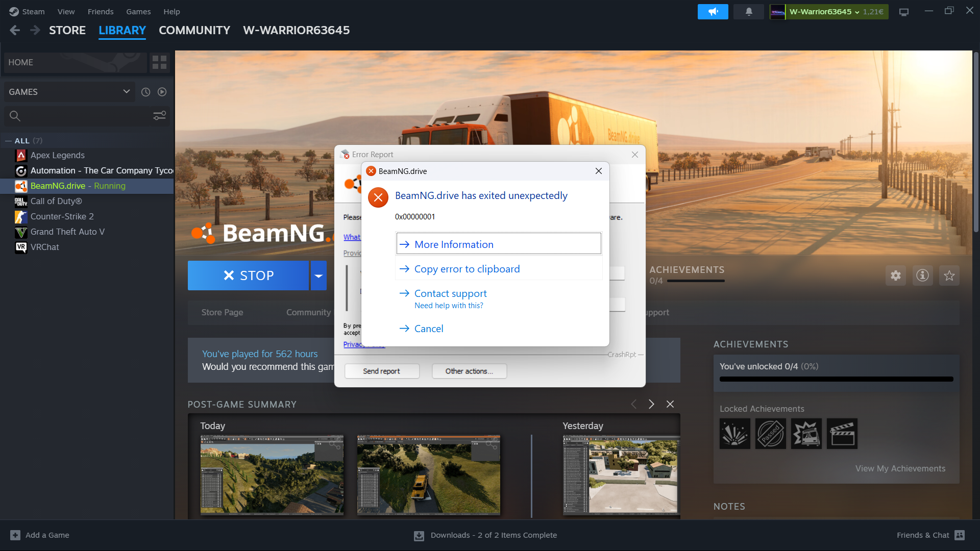Show game info panel icon
This screenshot has width=980, height=551.
pyautogui.click(x=922, y=275)
